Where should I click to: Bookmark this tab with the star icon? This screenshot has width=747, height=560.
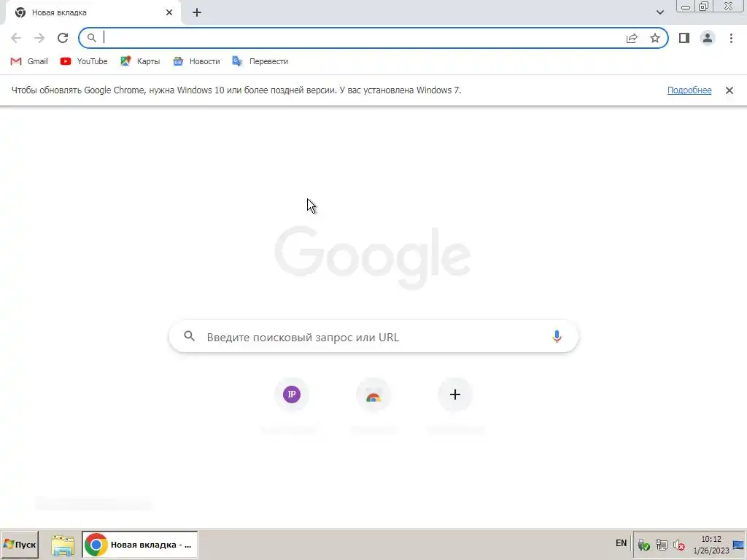pyautogui.click(x=655, y=38)
